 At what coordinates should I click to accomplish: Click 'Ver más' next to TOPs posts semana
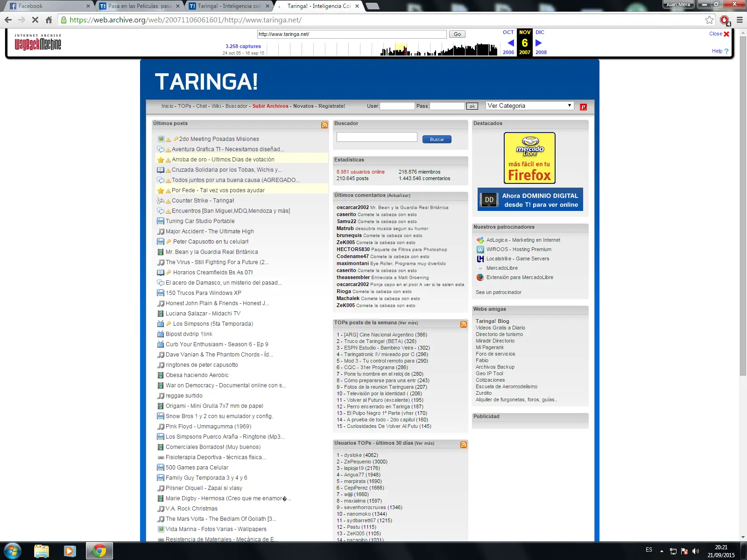[x=408, y=323]
